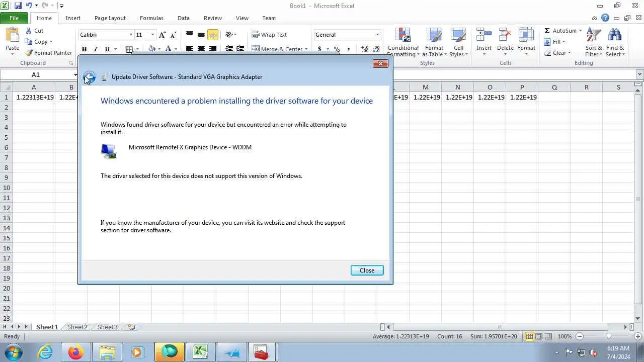
Task: Increase font size with Grow Font
Action: (162, 35)
